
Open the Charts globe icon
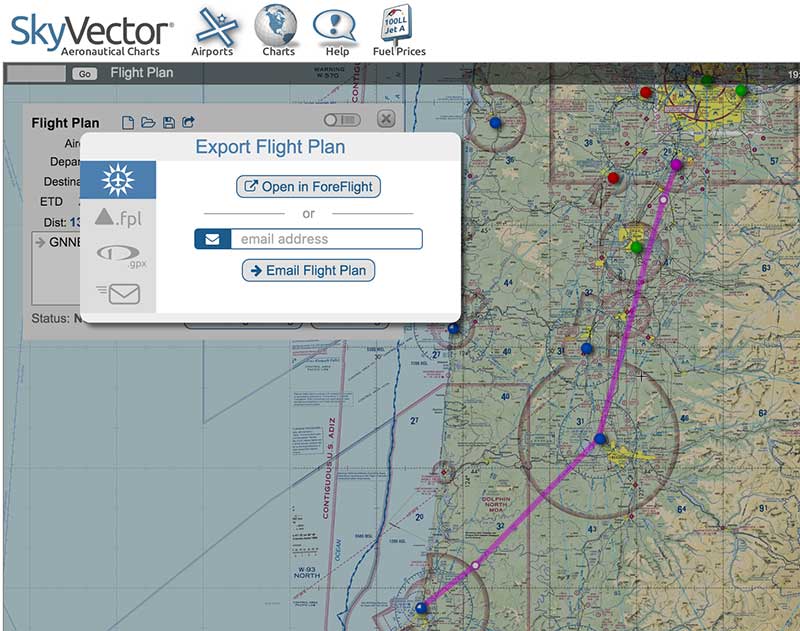click(276, 31)
